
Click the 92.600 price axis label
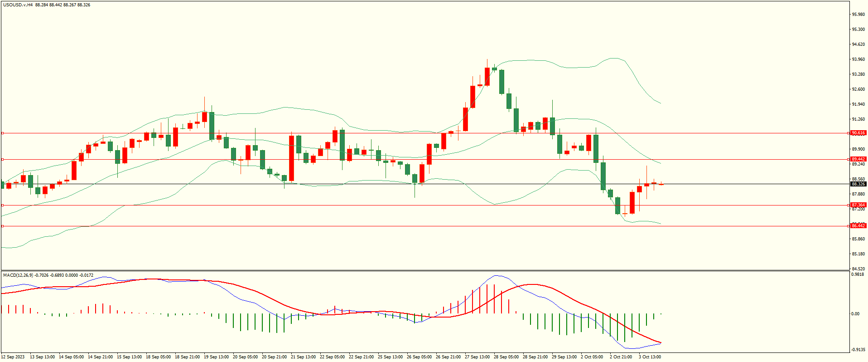(858, 89)
